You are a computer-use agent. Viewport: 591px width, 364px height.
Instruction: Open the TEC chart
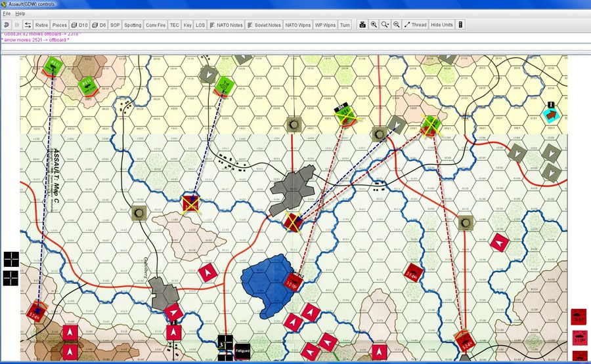[x=175, y=25]
